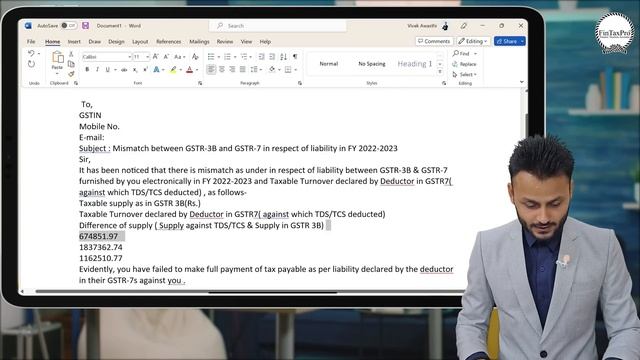Viewport: 640px width, 360px height.
Task: Expand the Find dropdown arrow
Action: tap(476, 54)
